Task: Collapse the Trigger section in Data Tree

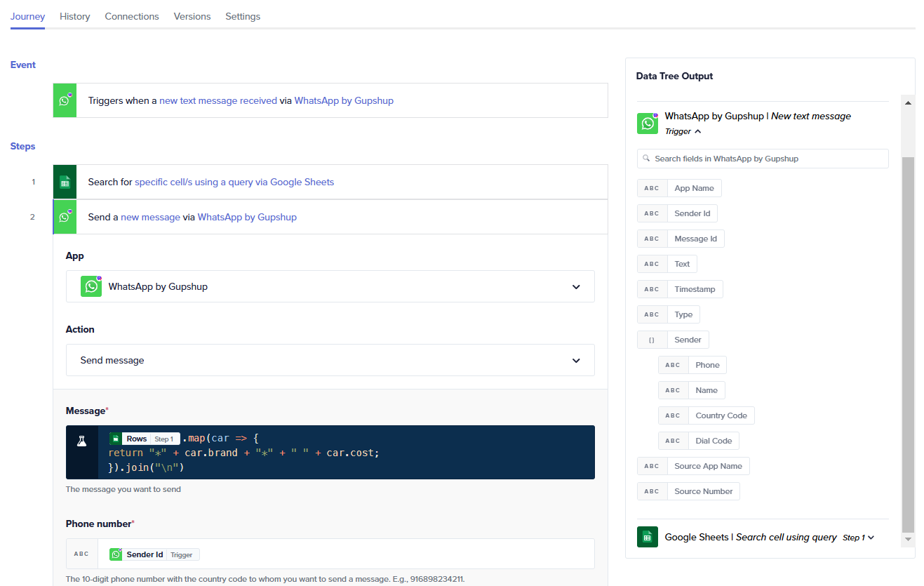Action: (x=683, y=131)
